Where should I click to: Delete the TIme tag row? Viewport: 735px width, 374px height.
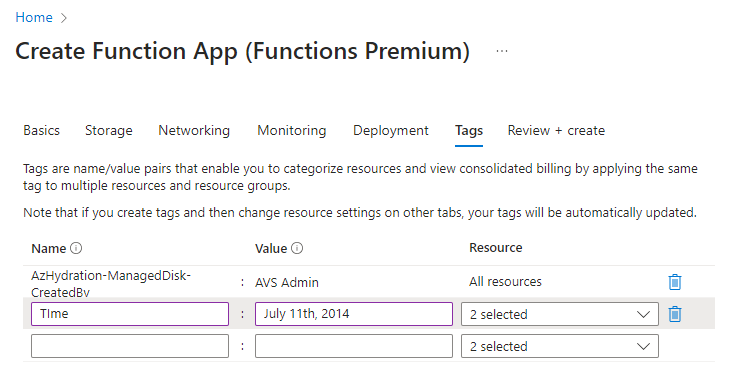675,314
